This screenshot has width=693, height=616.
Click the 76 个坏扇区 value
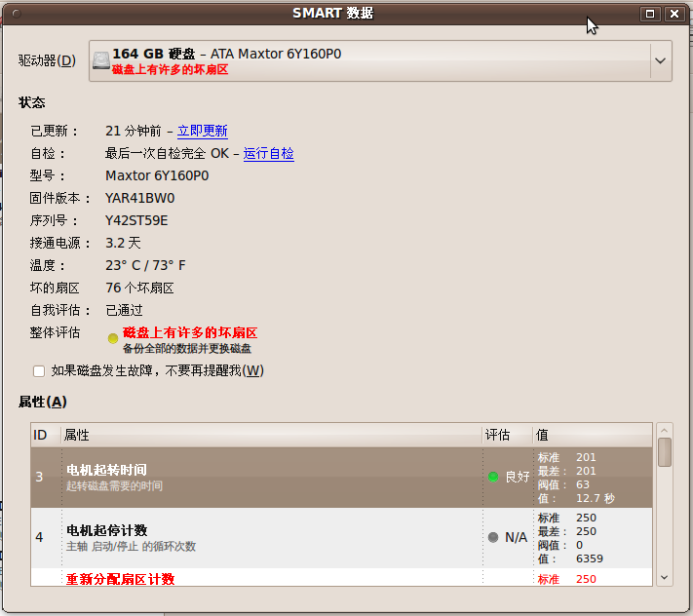coord(139,289)
